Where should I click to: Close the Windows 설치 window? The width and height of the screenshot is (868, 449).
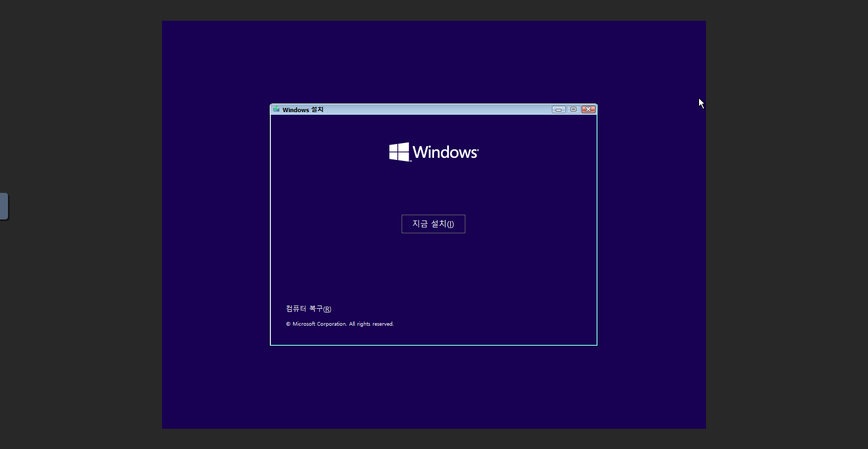point(588,109)
